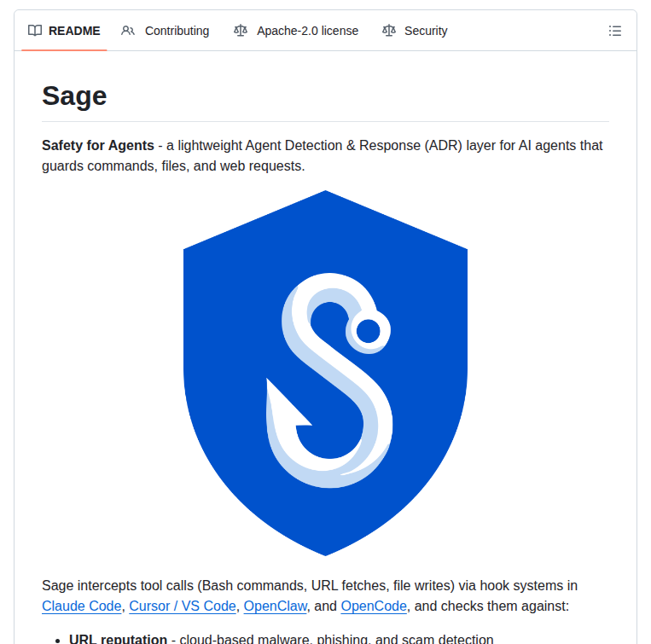
Task: Follow the Cursor / VS Code link
Action: (183, 606)
